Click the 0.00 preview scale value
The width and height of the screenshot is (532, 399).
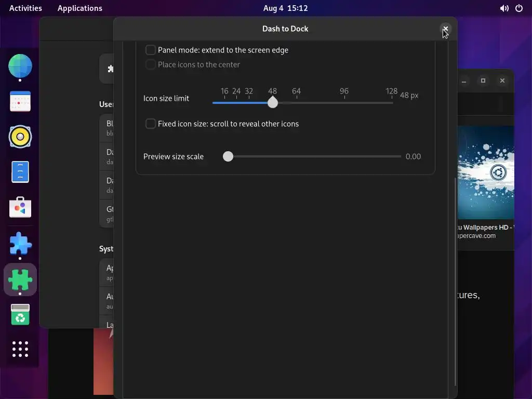(x=413, y=156)
